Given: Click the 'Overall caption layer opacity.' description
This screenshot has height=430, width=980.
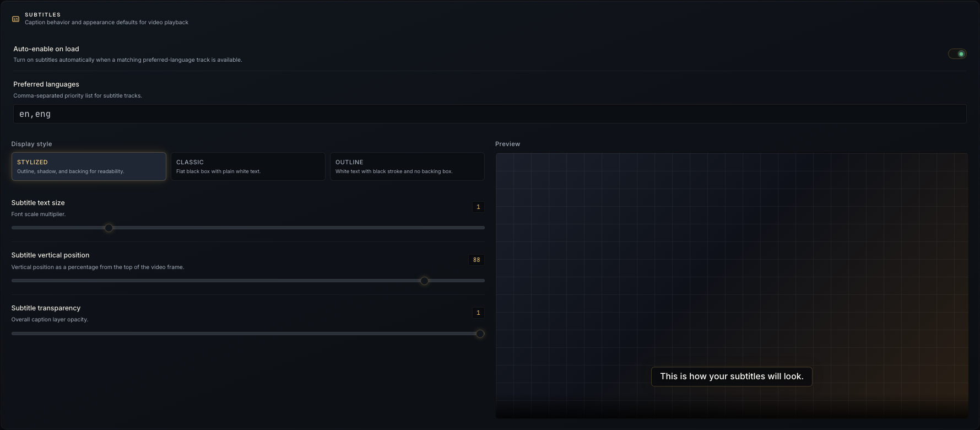Looking at the screenshot, I should 50,319.
